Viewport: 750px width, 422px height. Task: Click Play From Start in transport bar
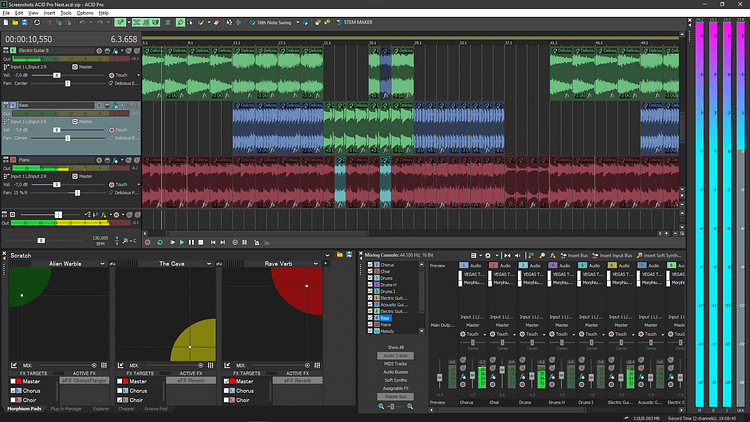[x=172, y=243]
